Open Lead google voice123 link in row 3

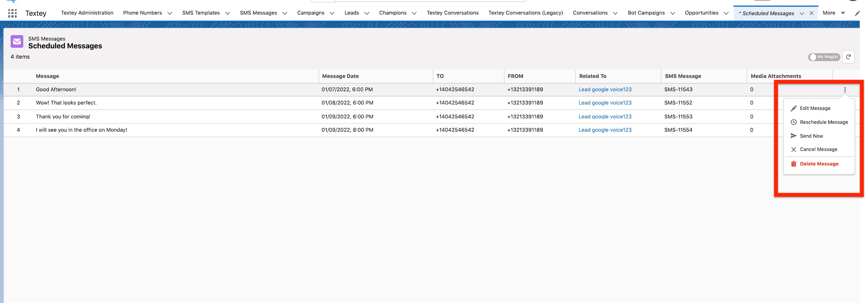[x=605, y=117]
